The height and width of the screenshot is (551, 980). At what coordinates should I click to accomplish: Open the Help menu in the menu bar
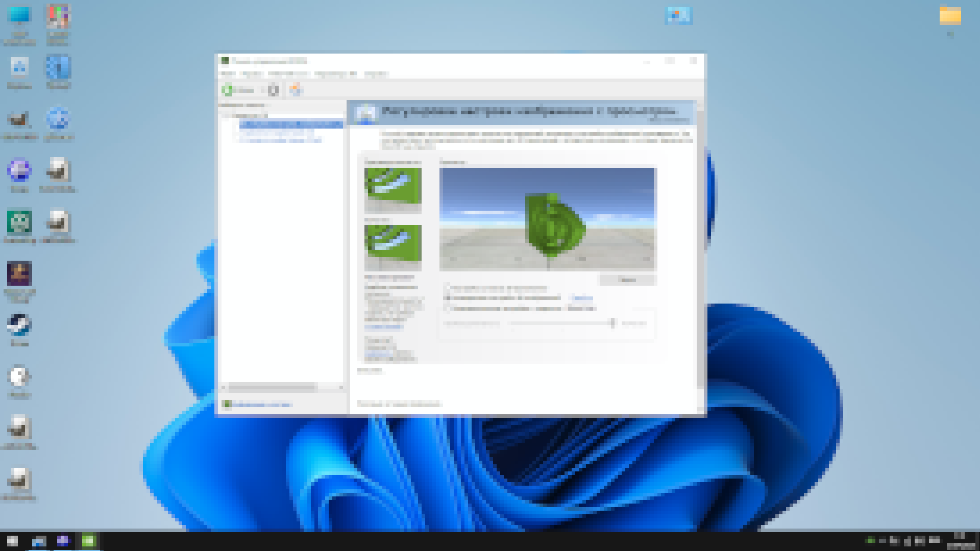tap(377, 74)
